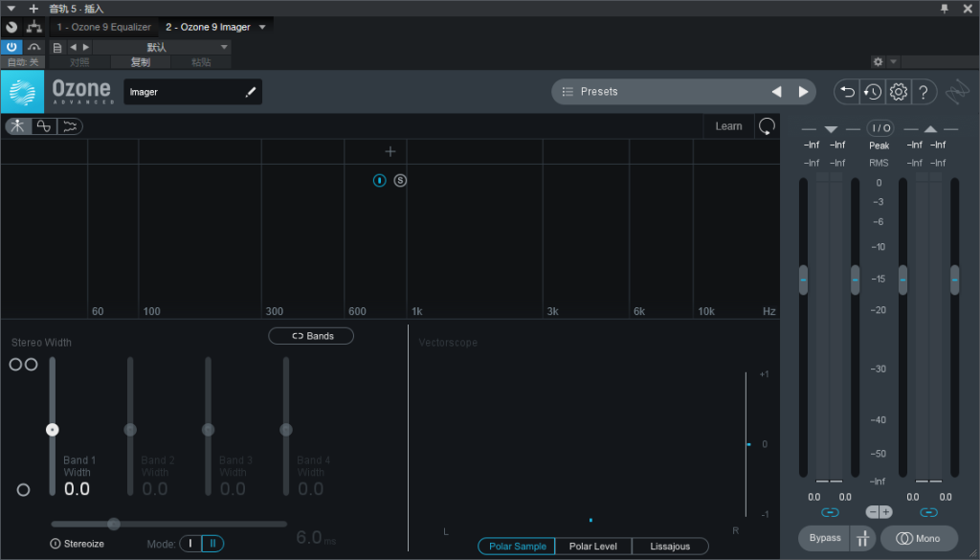This screenshot has width=980, height=560.
Task: Open the Presets browser
Action: (x=660, y=92)
